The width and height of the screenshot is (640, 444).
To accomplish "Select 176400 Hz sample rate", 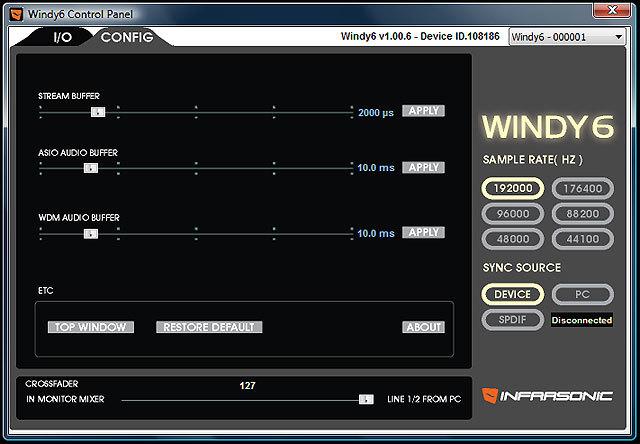I will (583, 187).
